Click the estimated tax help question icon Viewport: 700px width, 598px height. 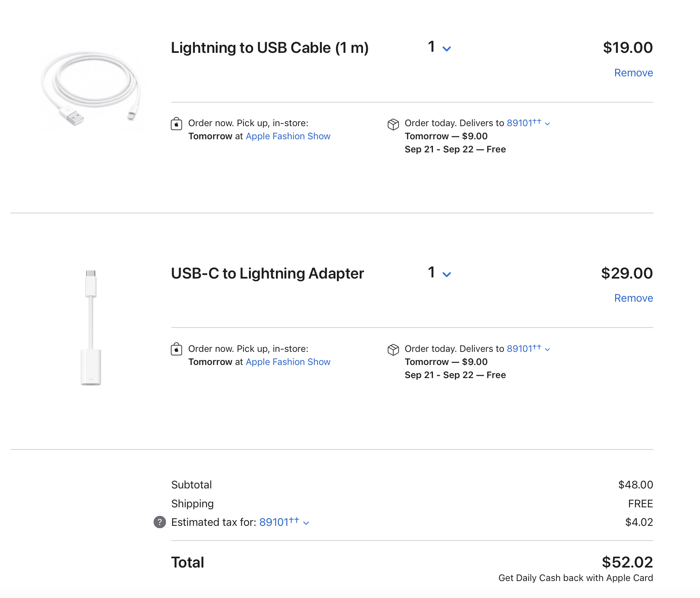(x=160, y=522)
